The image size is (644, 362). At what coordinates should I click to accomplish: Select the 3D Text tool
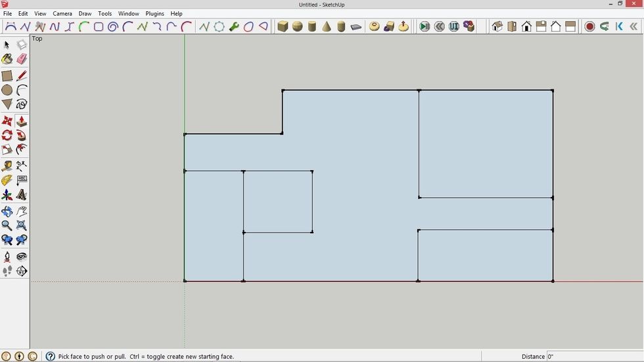tap(22, 195)
